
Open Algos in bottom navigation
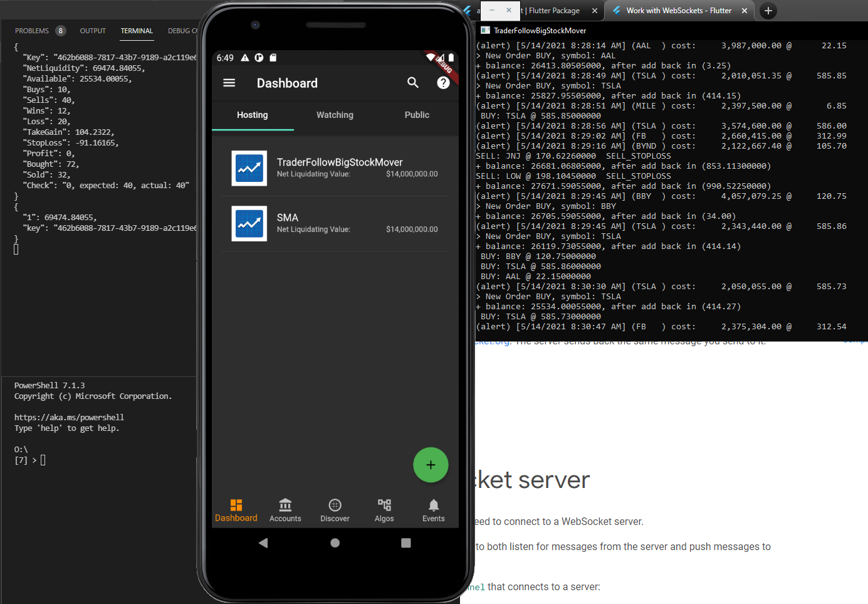pyautogui.click(x=384, y=511)
